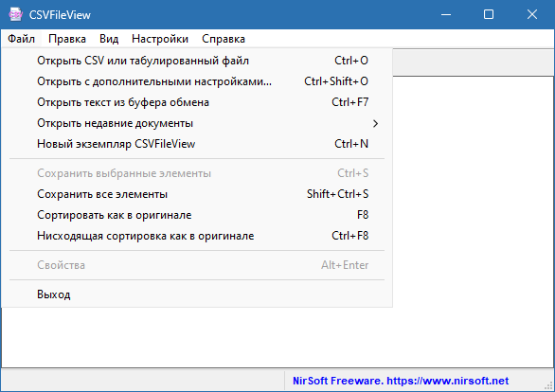The width and height of the screenshot is (555, 392).
Task: Close the CSVFileView window
Action: 532,14
